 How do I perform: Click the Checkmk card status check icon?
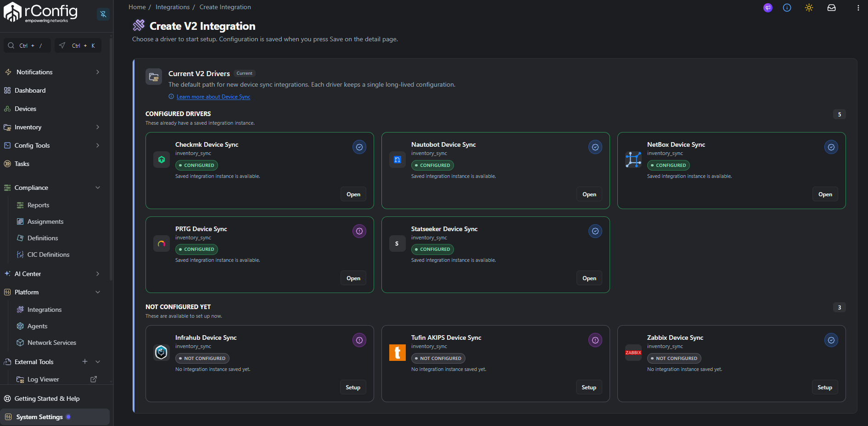point(359,147)
